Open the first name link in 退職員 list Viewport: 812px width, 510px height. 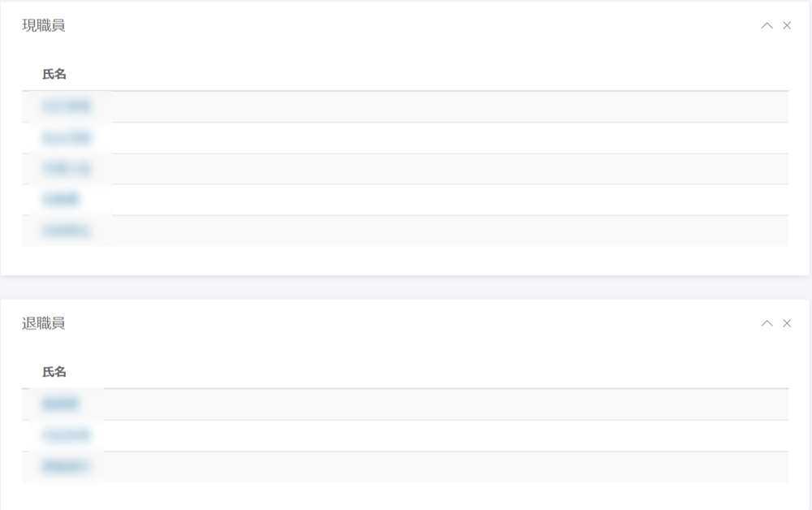[x=61, y=404]
